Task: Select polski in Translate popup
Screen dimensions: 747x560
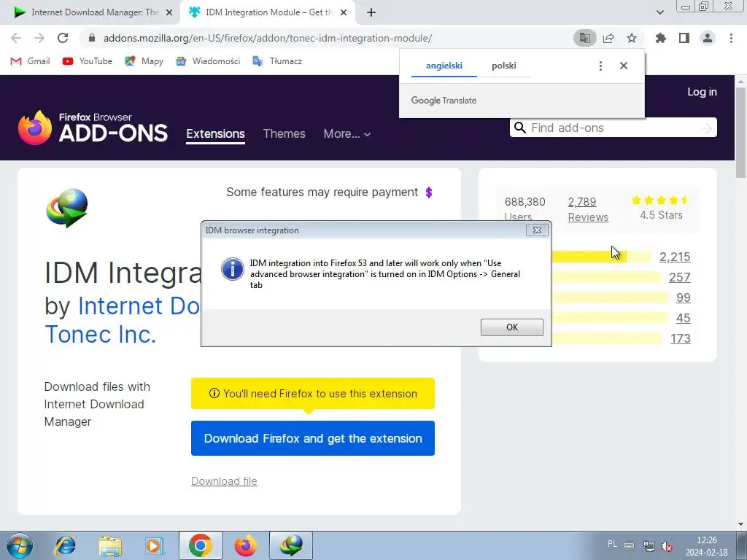Action: (503, 66)
